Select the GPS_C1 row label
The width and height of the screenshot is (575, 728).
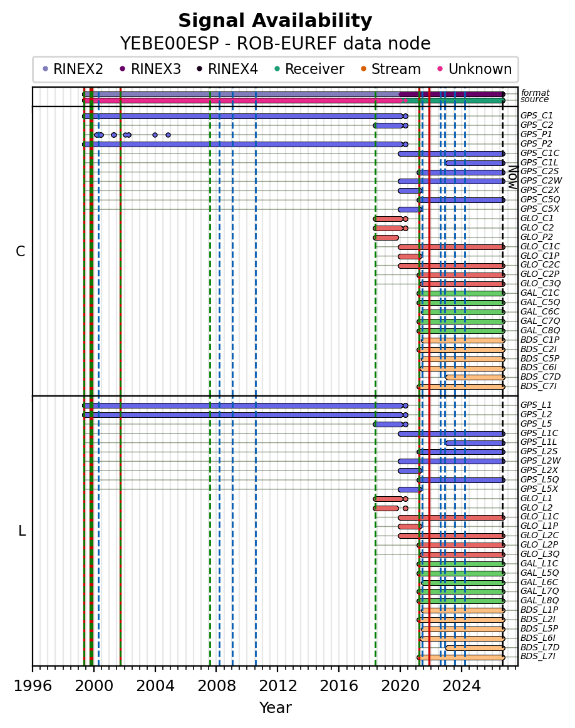pyautogui.click(x=537, y=116)
